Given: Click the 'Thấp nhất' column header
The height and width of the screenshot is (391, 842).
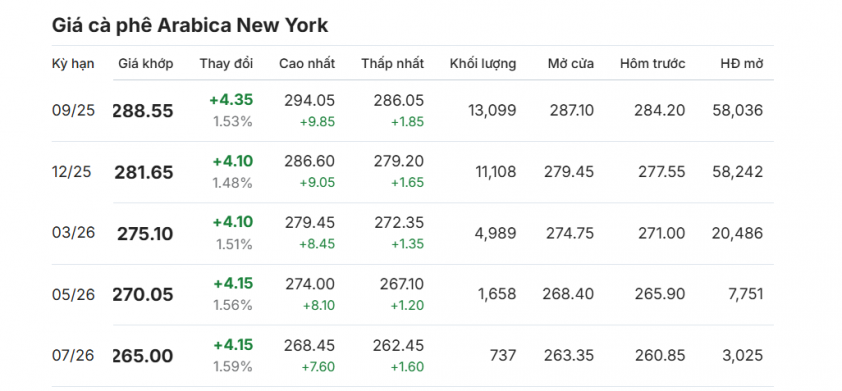Looking at the screenshot, I should coord(393,63).
